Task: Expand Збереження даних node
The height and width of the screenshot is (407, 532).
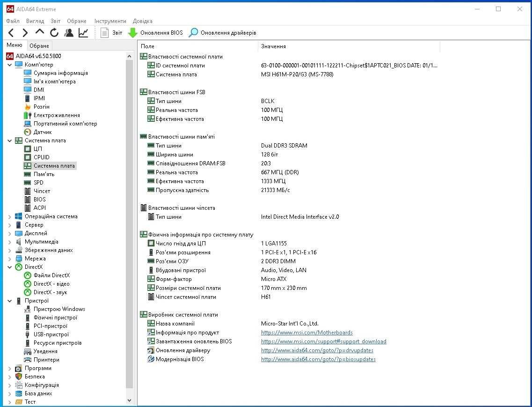Action: pyautogui.click(x=9, y=250)
